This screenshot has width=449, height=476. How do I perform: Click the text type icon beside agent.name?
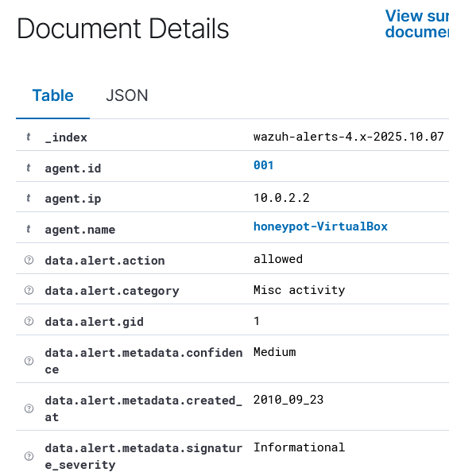[29, 229]
